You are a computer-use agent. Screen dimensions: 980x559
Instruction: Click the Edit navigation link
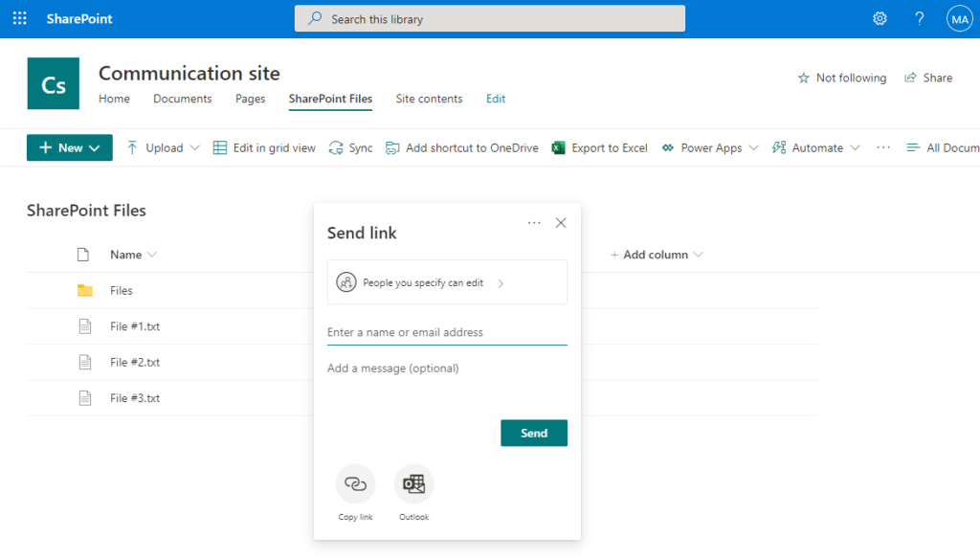tap(496, 99)
